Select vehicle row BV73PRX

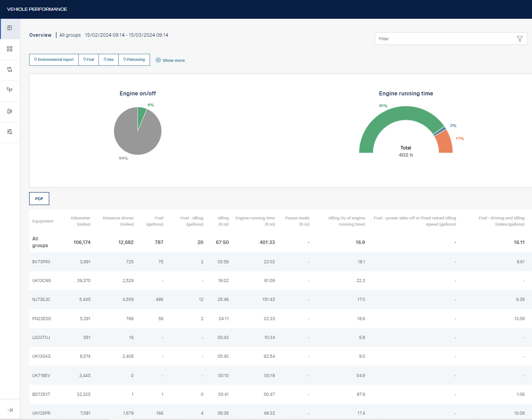coord(280,262)
